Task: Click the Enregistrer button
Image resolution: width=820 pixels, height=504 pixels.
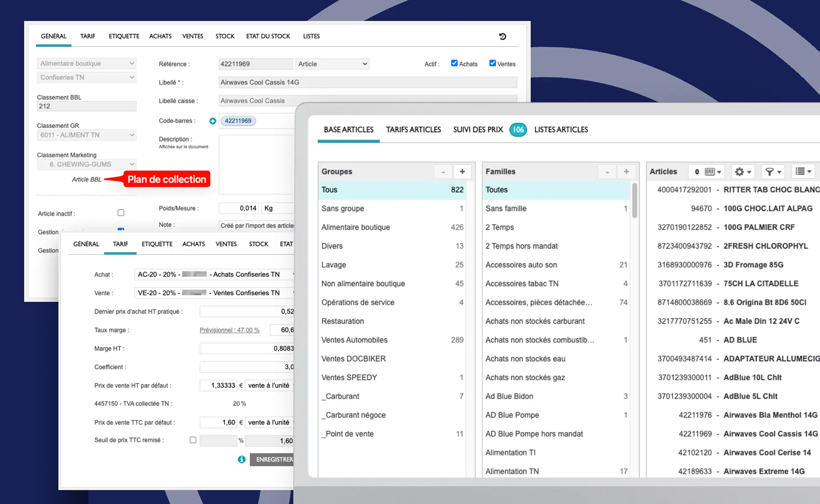Action: coord(273,460)
